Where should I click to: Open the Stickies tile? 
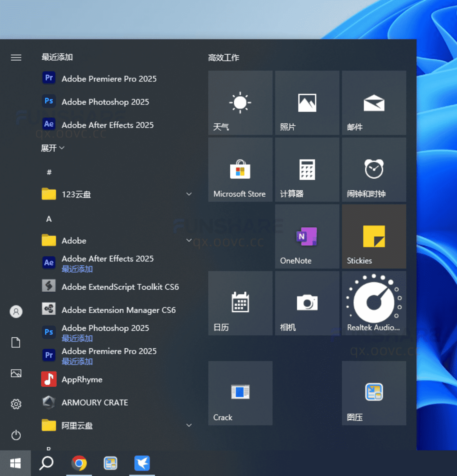tap(374, 237)
